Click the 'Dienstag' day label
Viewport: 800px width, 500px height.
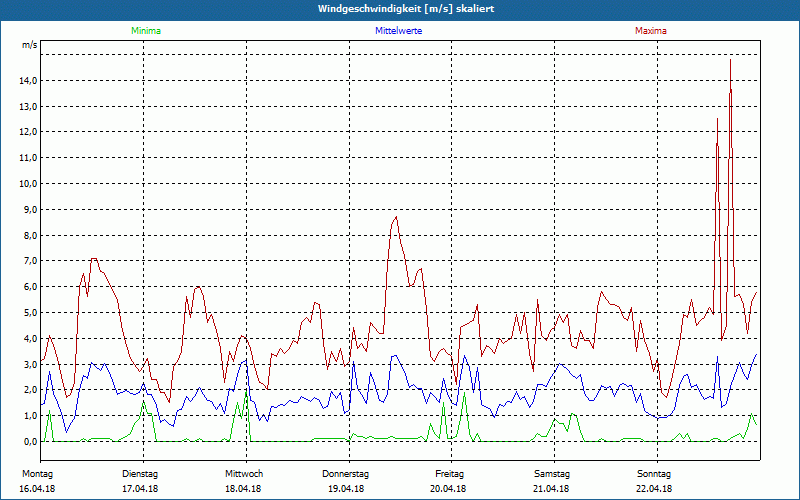(x=140, y=474)
